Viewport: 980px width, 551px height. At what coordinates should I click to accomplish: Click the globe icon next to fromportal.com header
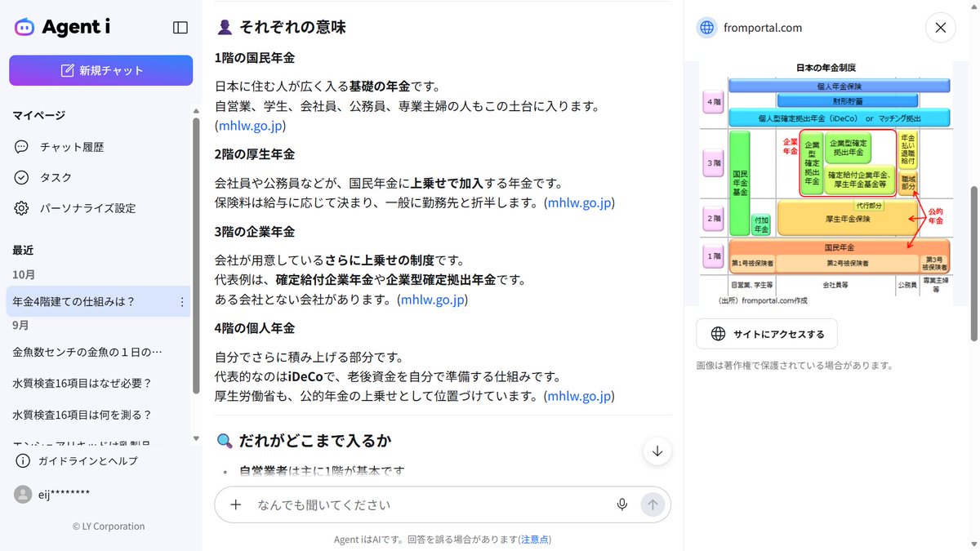pyautogui.click(x=706, y=28)
